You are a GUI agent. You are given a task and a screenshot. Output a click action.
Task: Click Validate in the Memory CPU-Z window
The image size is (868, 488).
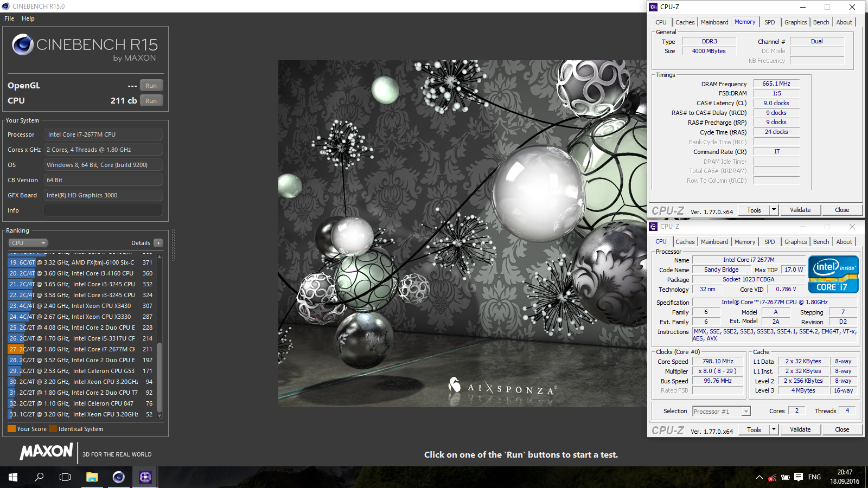(x=800, y=210)
